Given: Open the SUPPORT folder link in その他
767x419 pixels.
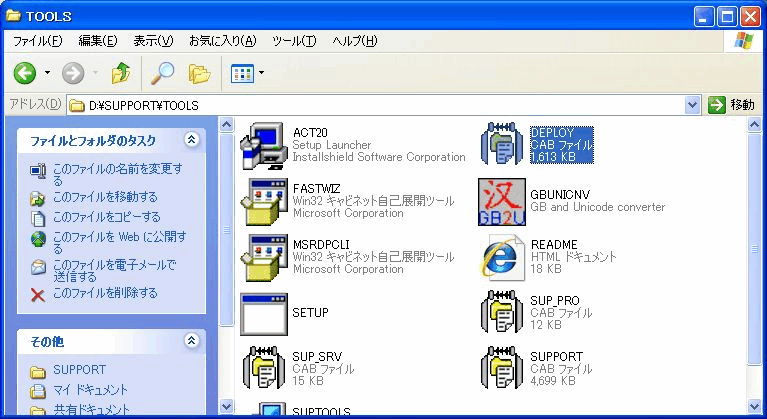Looking at the screenshot, I should pyautogui.click(x=79, y=370).
